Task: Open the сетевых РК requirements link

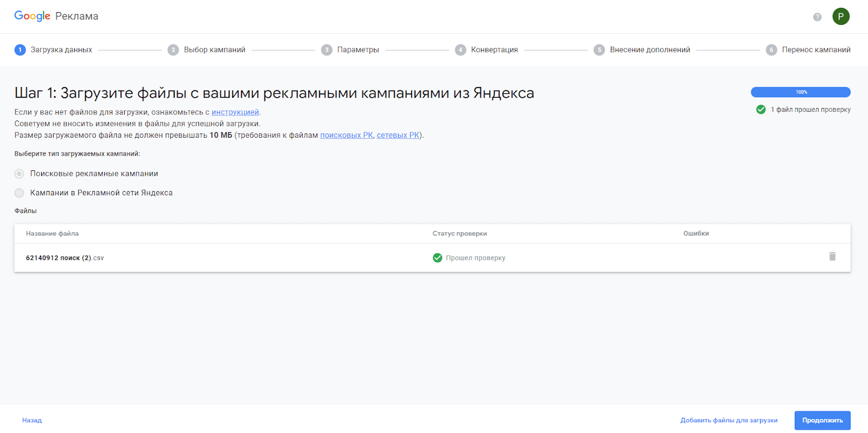Action: pyautogui.click(x=398, y=135)
